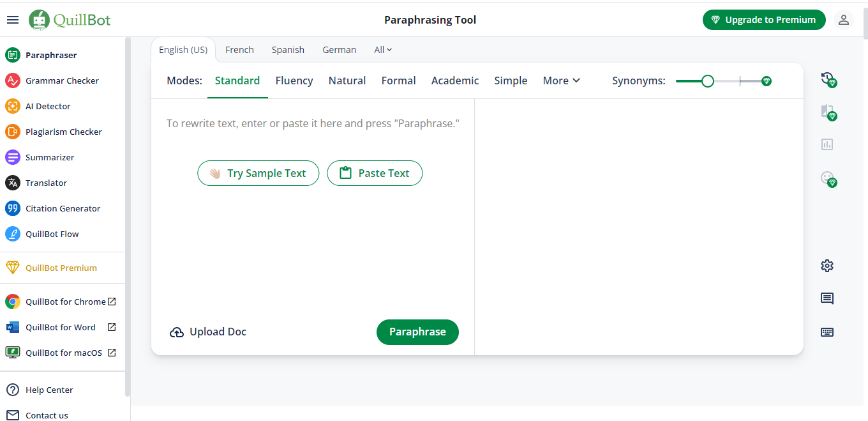Click the Try Sample Text button
Viewport: 868px width, 421px height.
(x=258, y=173)
